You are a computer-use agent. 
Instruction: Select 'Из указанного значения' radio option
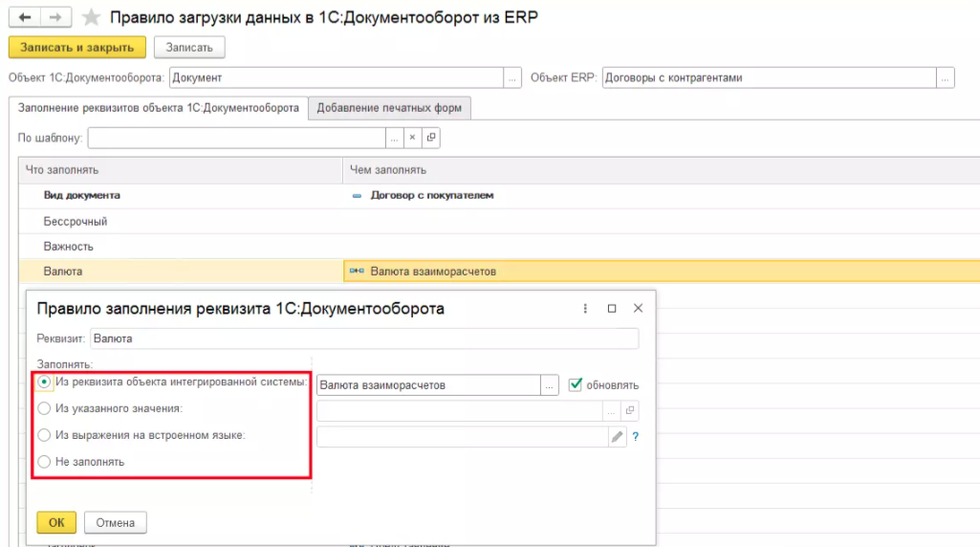(44, 408)
